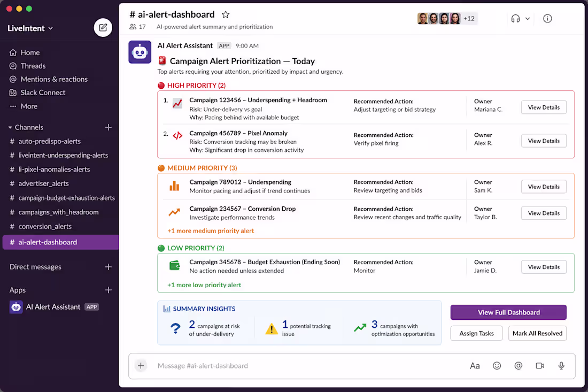This screenshot has height=392, width=588.
Task: Collapse the Channels section
Action: [26, 127]
